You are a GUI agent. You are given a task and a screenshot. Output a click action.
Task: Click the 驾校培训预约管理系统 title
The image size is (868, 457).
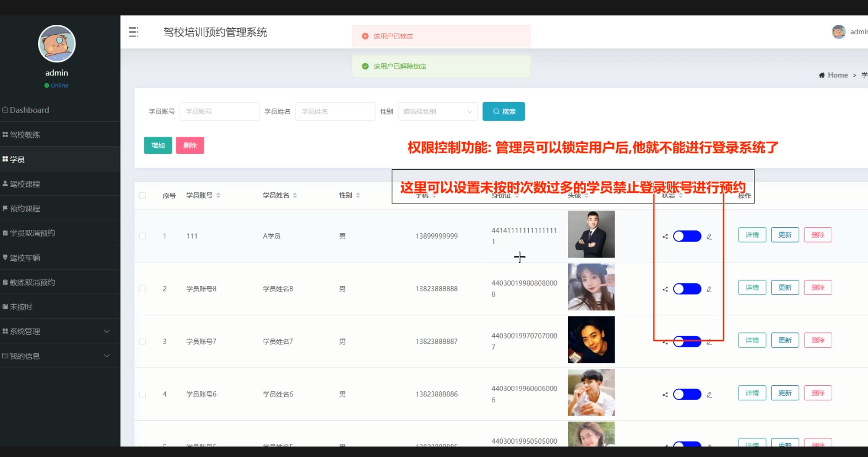tap(215, 32)
